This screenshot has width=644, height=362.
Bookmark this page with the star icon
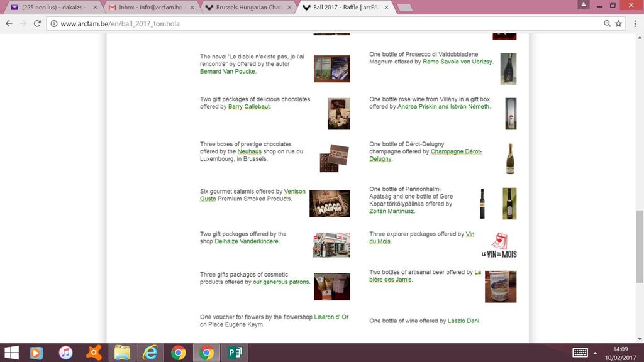coord(619,23)
